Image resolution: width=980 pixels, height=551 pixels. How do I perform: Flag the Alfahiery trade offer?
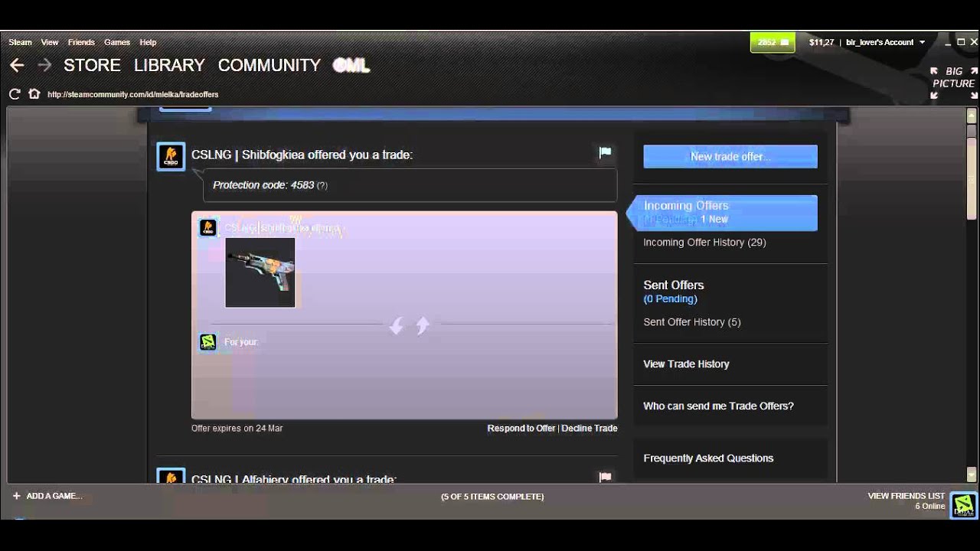click(605, 477)
